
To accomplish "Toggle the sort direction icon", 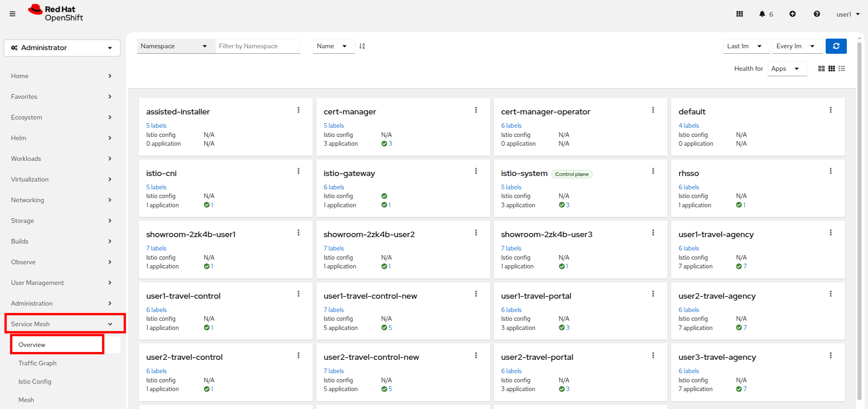I will click(x=362, y=46).
